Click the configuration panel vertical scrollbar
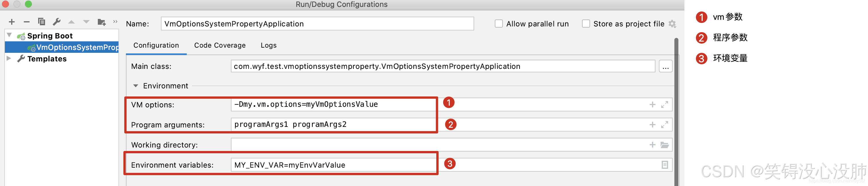This screenshot has width=868, height=186. tap(676, 112)
